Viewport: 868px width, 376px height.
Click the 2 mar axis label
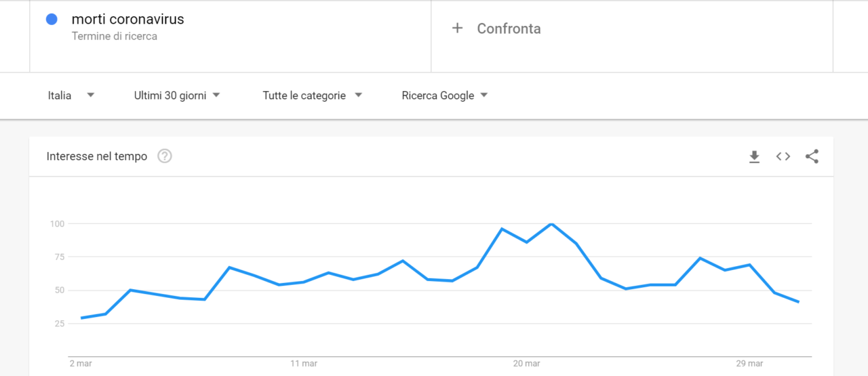pos(81,364)
